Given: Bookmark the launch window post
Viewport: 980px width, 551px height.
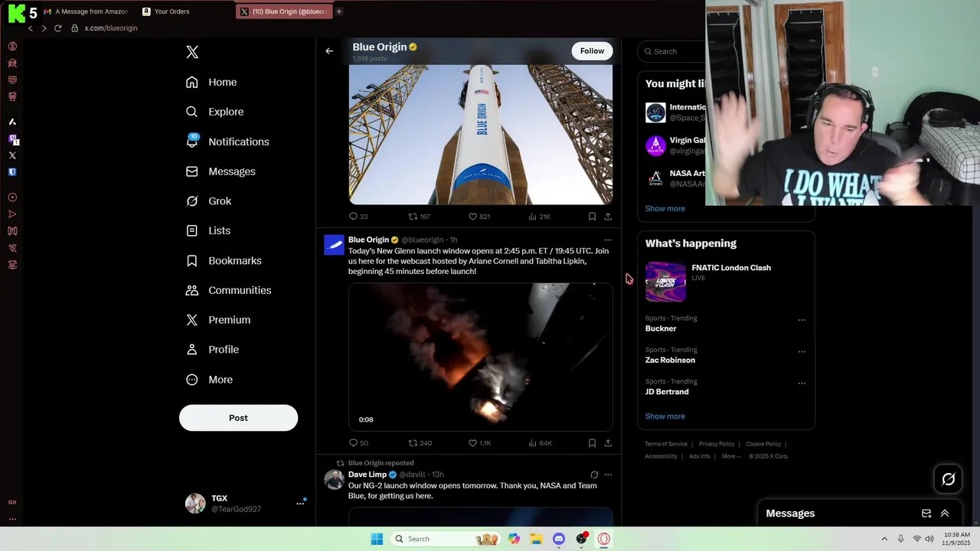Looking at the screenshot, I should pos(592,443).
